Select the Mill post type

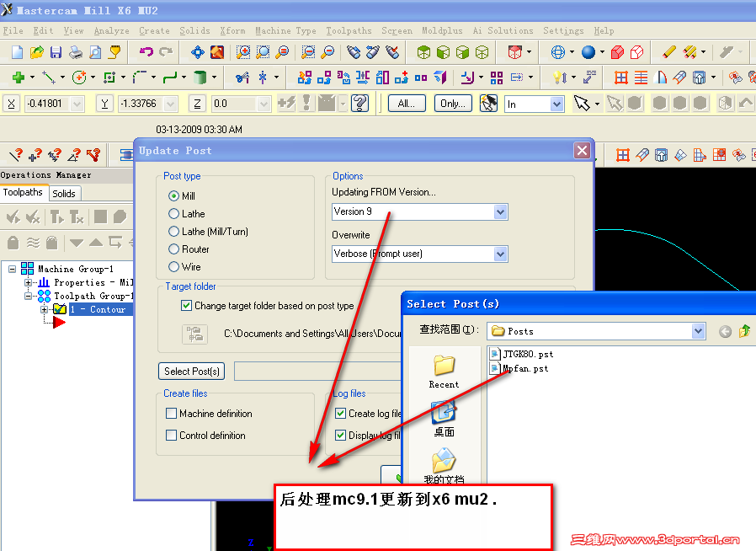[173, 196]
